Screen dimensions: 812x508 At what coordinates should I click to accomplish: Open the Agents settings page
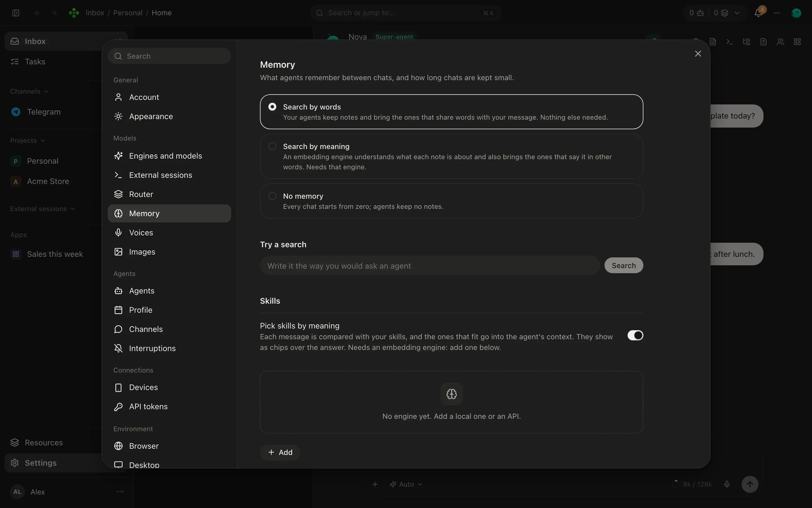pyautogui.click(x=169, y=291)
